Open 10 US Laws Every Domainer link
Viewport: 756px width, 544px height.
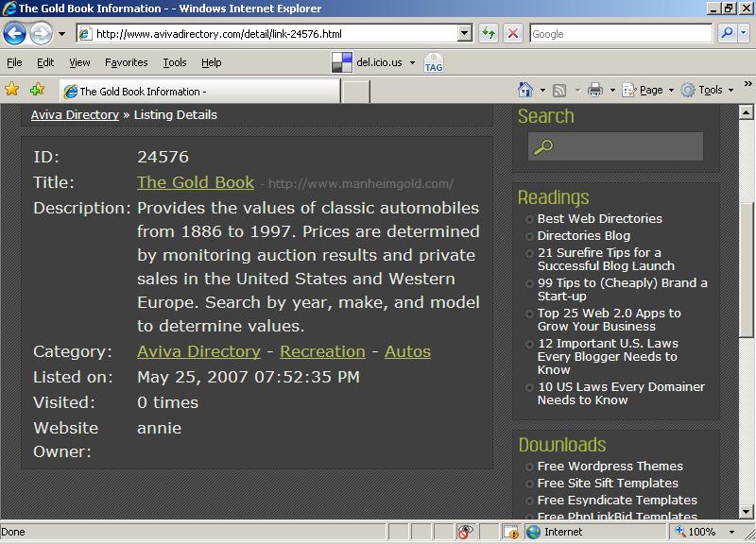[621, 393]
